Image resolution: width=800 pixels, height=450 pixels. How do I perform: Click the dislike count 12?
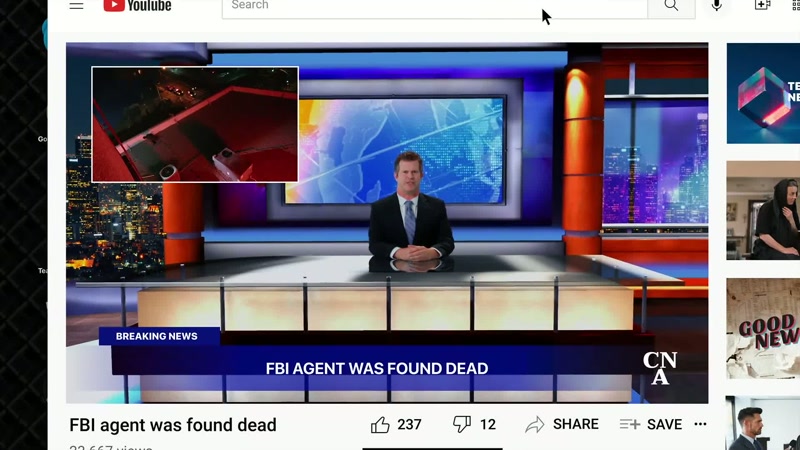pyautogui.click(x=488, y=424)
